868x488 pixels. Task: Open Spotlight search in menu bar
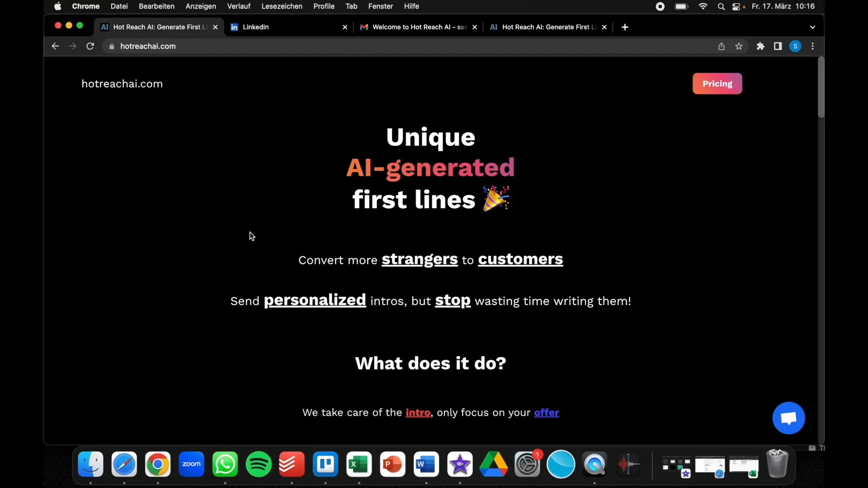click(721, 6)
